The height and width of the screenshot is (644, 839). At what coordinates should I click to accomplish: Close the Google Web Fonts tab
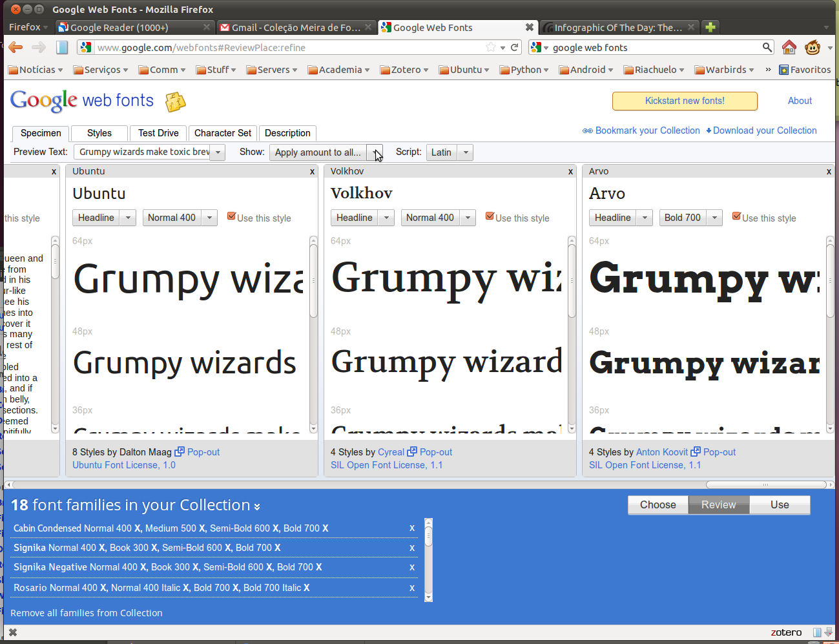(530, 27)
